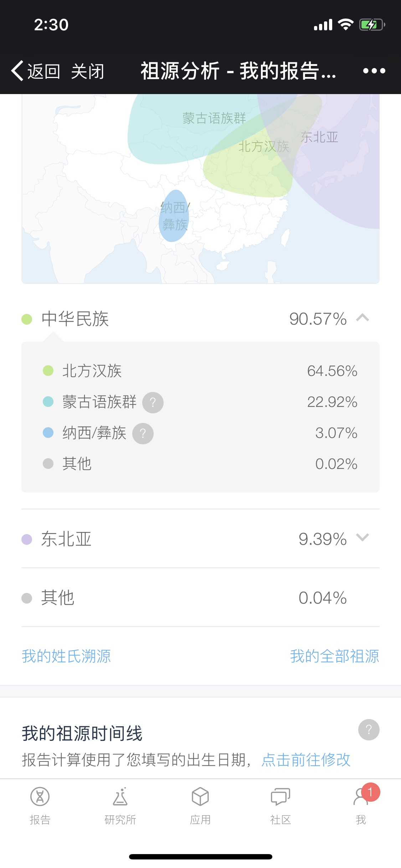Expand the 东北亚 section chevron
Viewport: 401px width, 868px height.
click(363, 538)
